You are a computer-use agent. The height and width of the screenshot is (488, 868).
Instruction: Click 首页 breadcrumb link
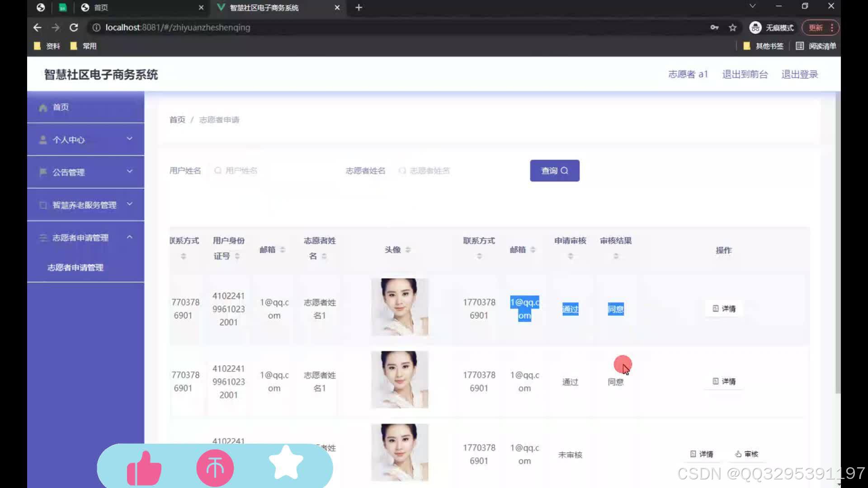[x=177, y=120]
